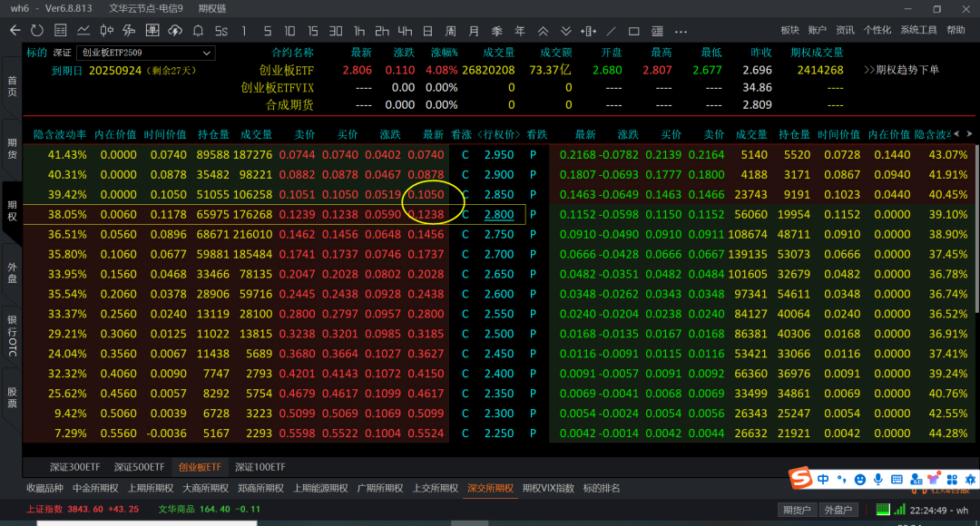
Task: Open the time-sharing line chart icon
Action: click(x=83, y=31)
